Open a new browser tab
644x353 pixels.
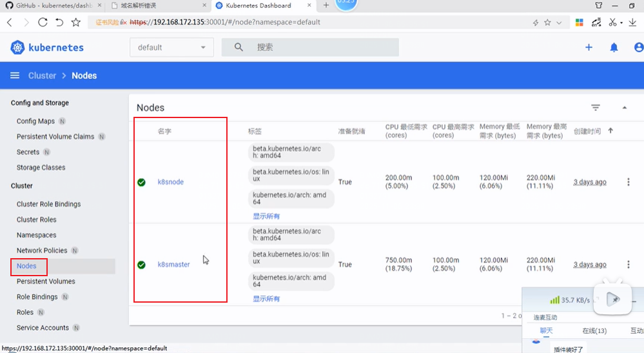coord(326,5)
